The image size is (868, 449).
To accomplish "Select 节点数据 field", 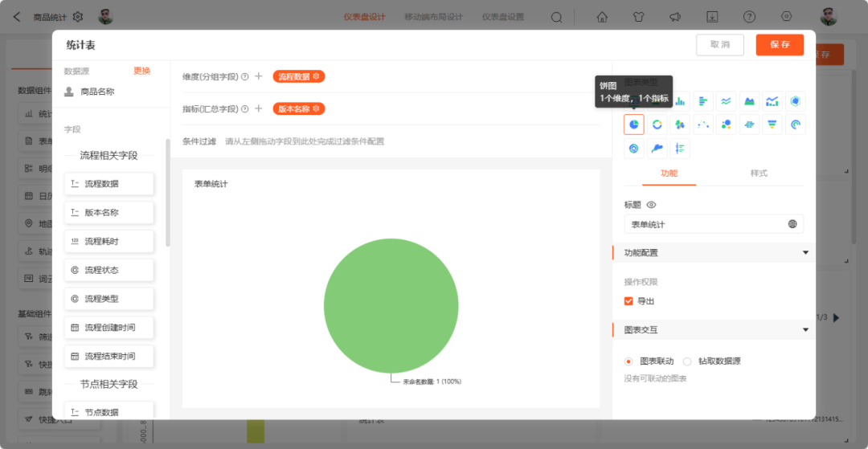I will pyautogui.click(x=109, y=410).
